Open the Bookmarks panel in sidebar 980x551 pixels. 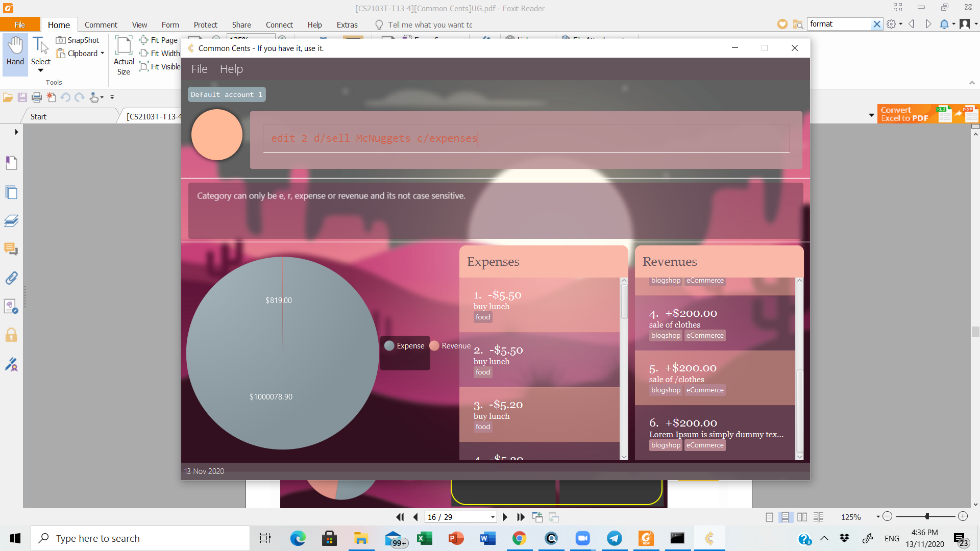pyautogui.click(x=11, y=163)
